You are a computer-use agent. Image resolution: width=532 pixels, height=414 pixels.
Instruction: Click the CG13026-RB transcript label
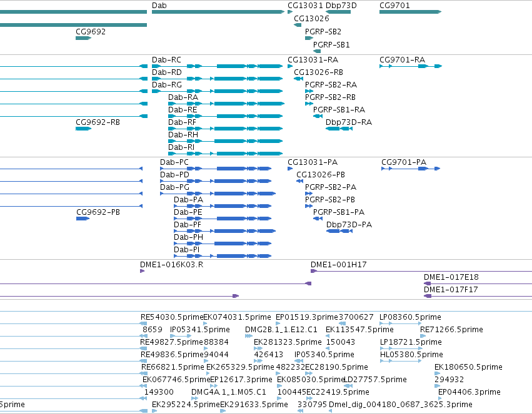point(318,72)
